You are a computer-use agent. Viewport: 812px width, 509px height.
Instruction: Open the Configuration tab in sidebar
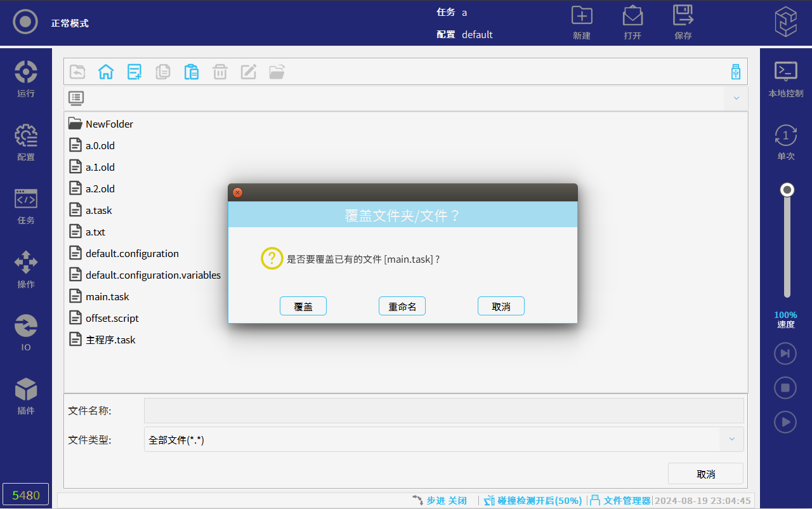tap(26, 143)
